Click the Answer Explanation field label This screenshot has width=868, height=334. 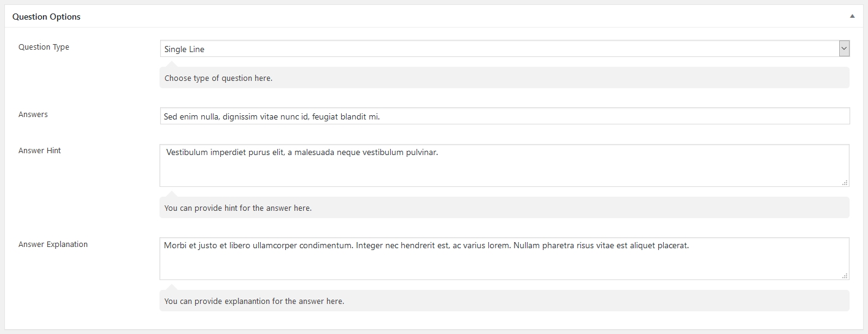[53, 245]
